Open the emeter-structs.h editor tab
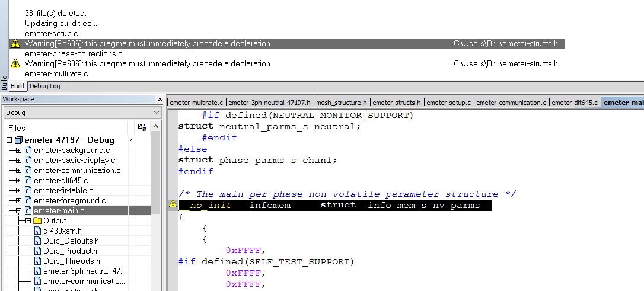 coord(396,103)
